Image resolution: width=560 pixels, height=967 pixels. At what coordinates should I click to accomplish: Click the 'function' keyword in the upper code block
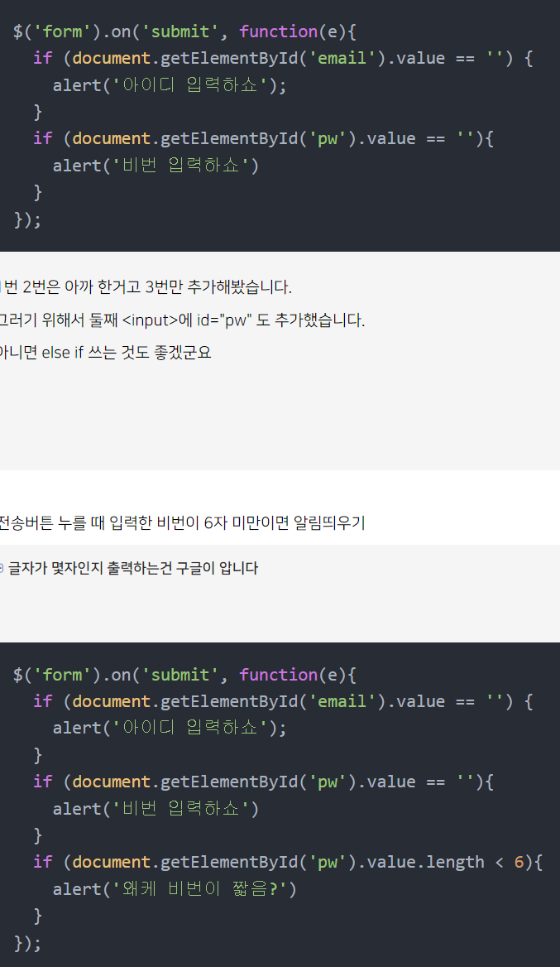pos(279,31)
